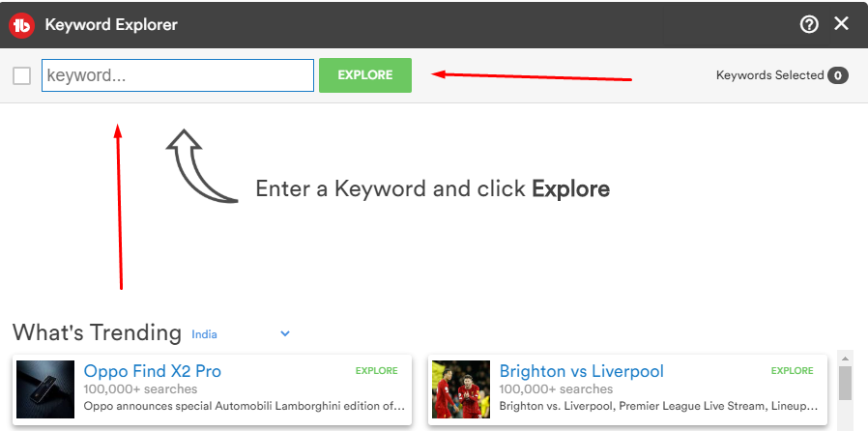Click the TubeBuddy logo icon

click(x=22, y=25)
